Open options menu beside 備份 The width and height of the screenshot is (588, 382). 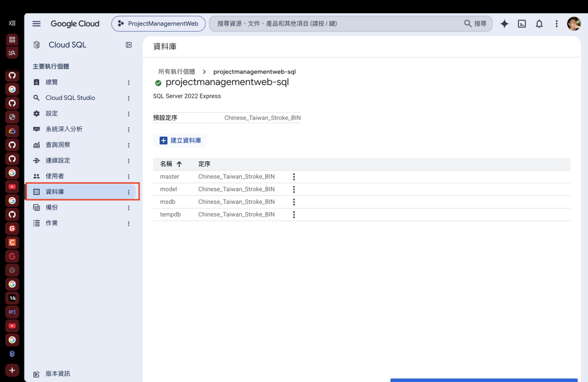(129, 208)
